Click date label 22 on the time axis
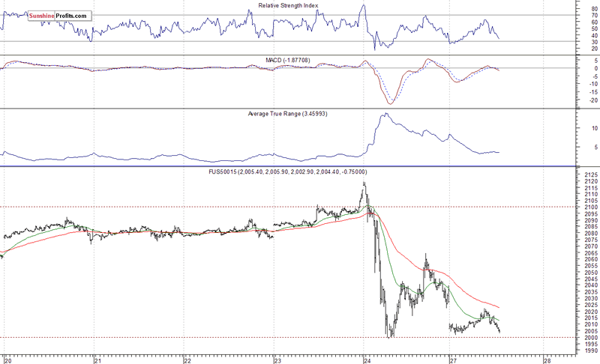600x364 pixels. click(x=187, y=358)
